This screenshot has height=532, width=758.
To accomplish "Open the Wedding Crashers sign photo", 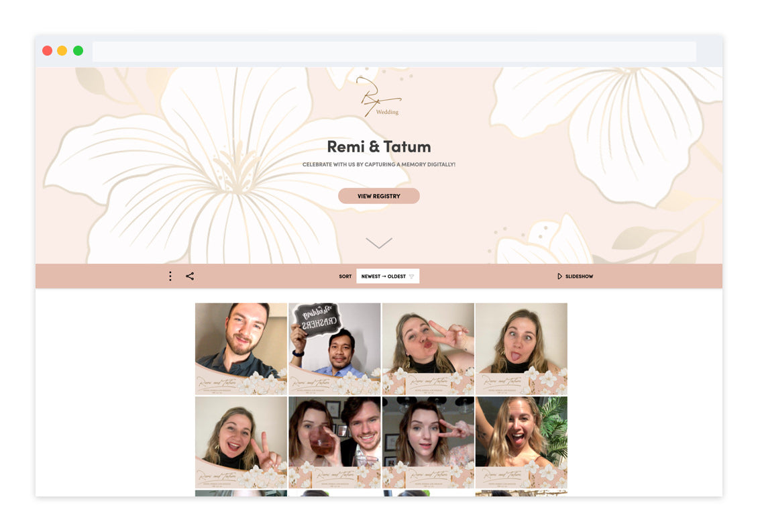I will [334, 348].
